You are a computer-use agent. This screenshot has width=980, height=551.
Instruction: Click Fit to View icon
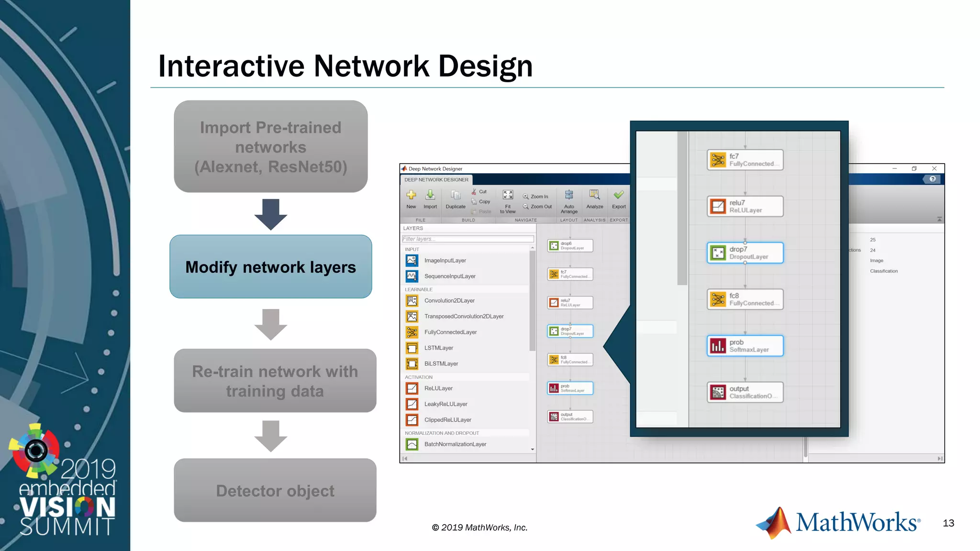508,195
